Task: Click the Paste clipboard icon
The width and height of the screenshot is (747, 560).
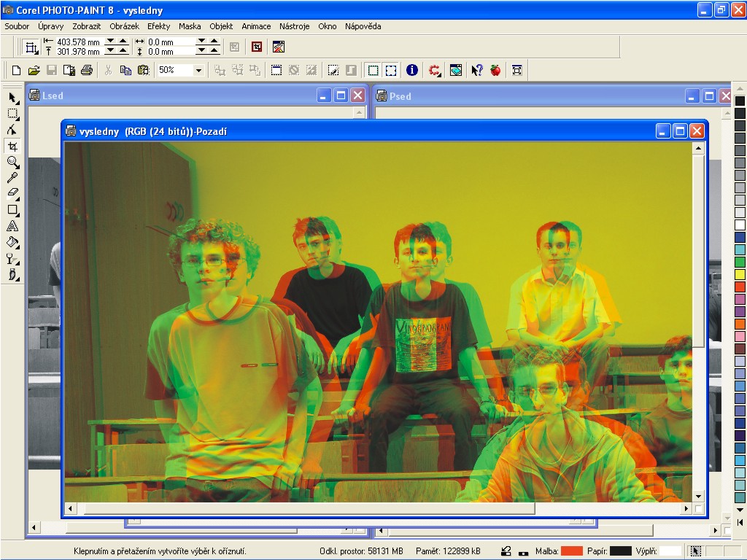Action: click(143, 71)
